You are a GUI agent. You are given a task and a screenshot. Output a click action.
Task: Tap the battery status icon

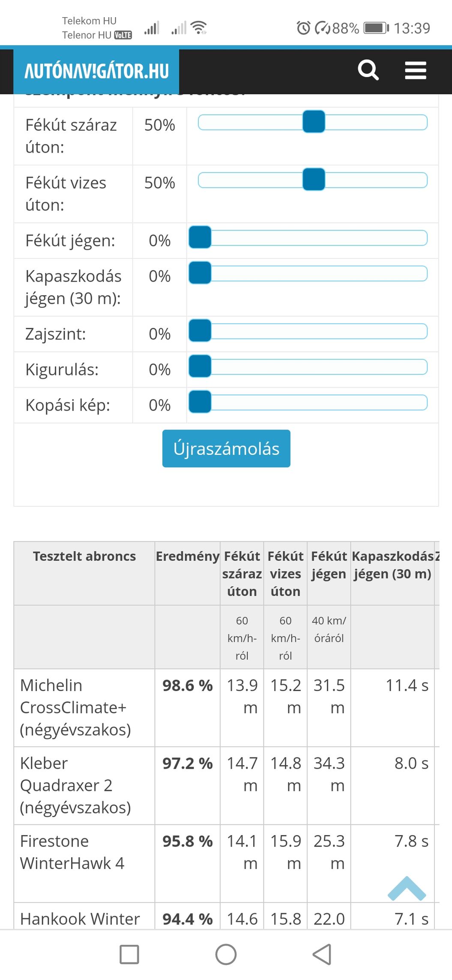[376, 28]
